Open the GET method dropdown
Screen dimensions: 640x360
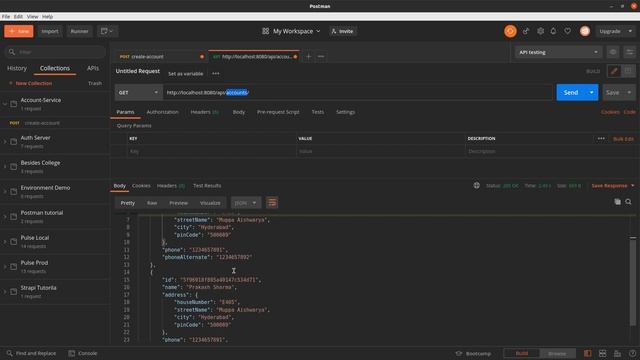click(x=138, y=93)
